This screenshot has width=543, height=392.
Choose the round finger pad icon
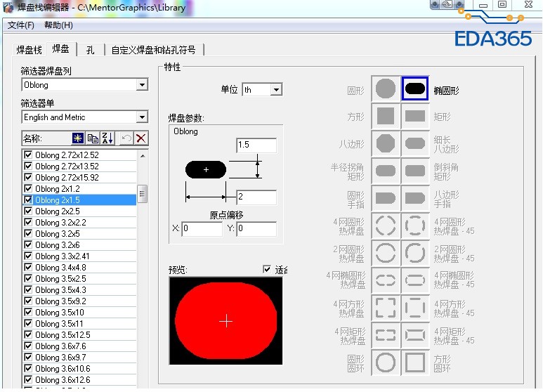(x=386, y=198)
